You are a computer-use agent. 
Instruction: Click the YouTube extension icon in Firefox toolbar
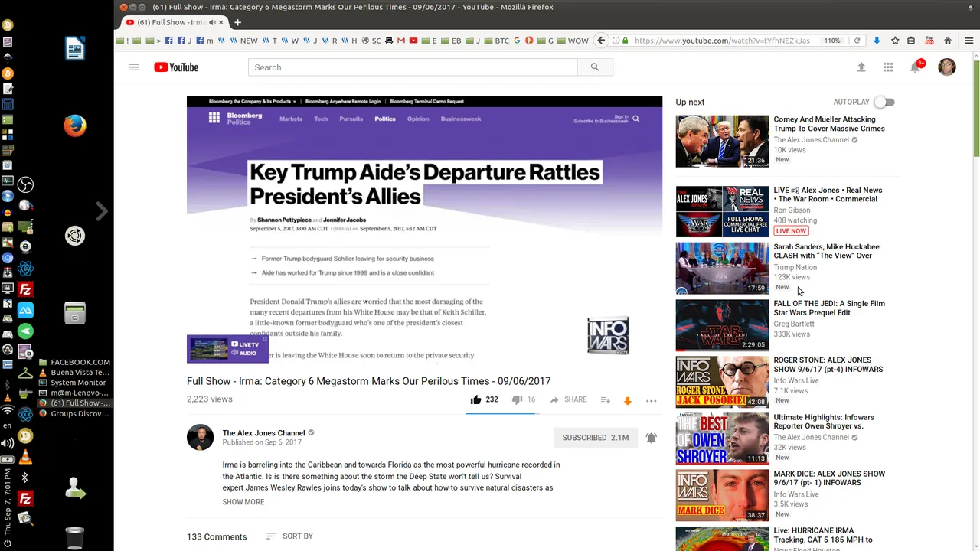coord(930,41)
